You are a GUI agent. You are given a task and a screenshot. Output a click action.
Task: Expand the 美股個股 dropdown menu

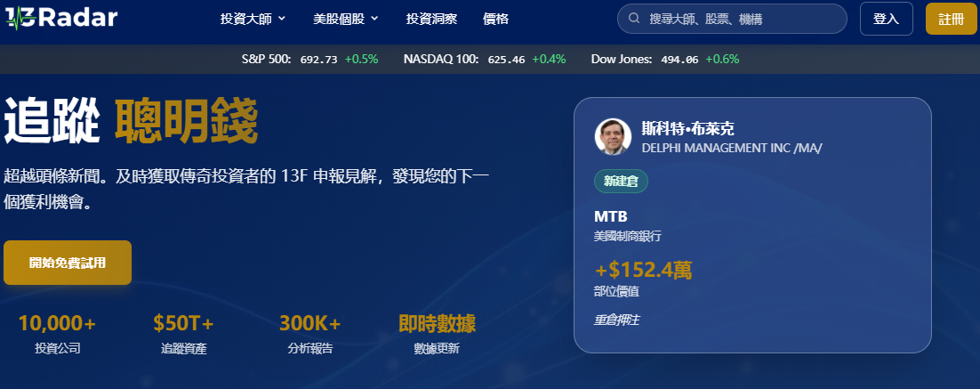(x=346, y=19)
